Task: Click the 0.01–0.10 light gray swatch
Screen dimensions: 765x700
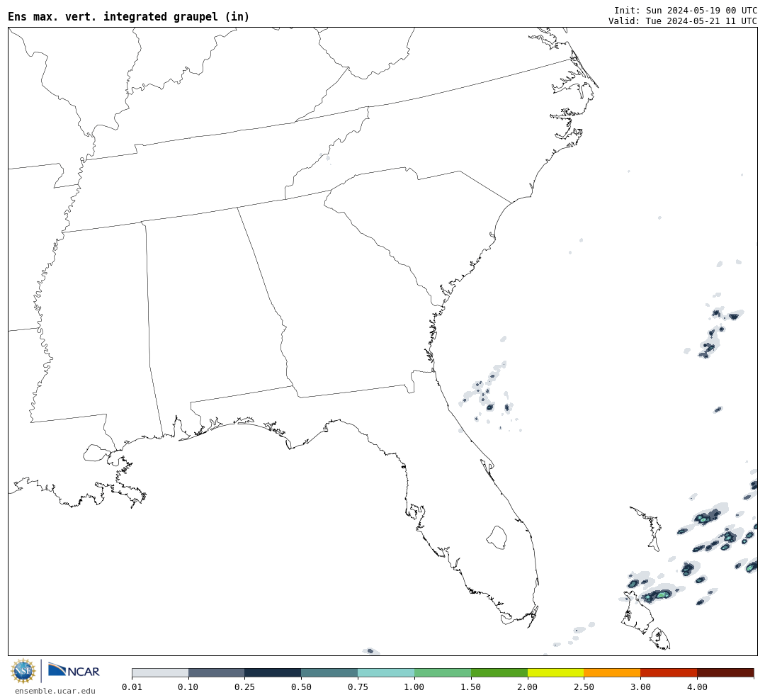Action: point(160,672)
